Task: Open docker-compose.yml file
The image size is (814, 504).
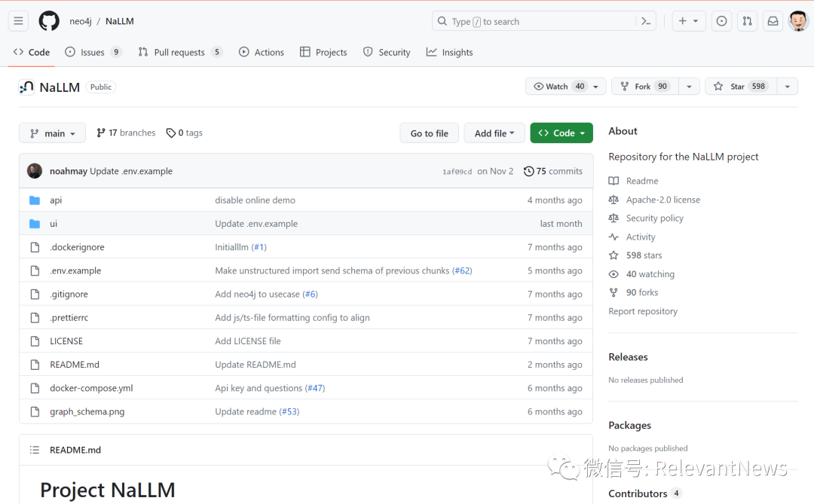Action: tap(91, 388)
